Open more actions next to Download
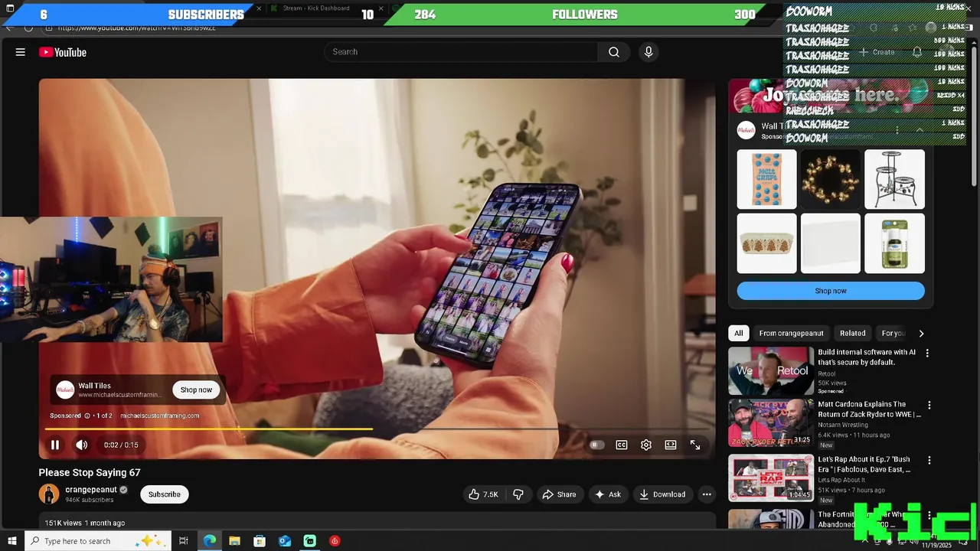The image size is (980, 551). pyautogui.click(x=707, y=494)
